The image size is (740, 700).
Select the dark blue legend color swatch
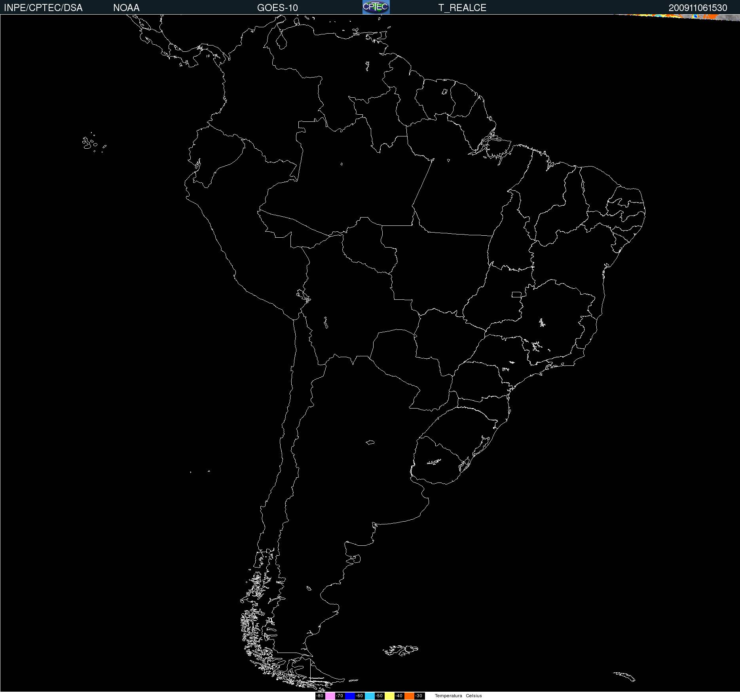[350, 696]
